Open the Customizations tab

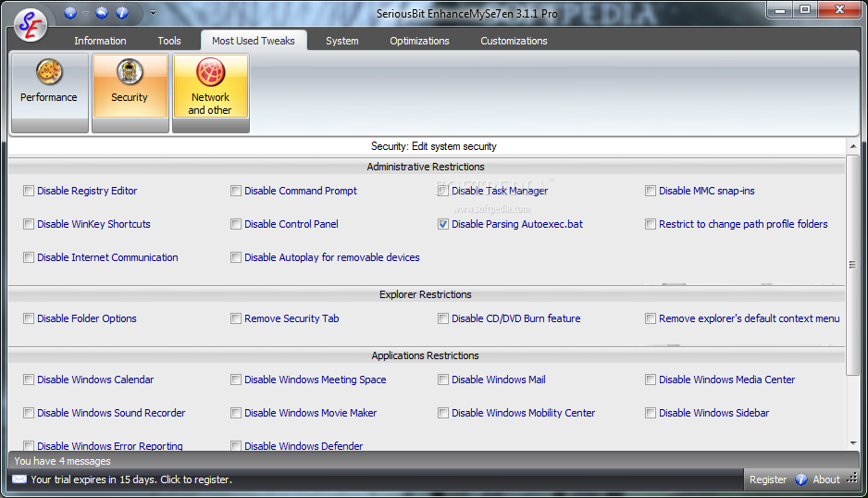[x=514, y=41]
